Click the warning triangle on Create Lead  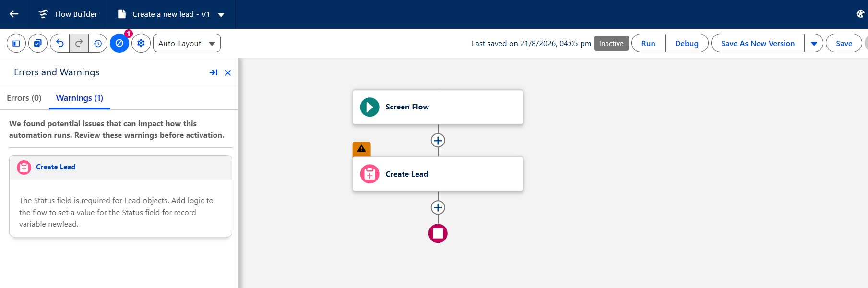click(x=361, y=149)
